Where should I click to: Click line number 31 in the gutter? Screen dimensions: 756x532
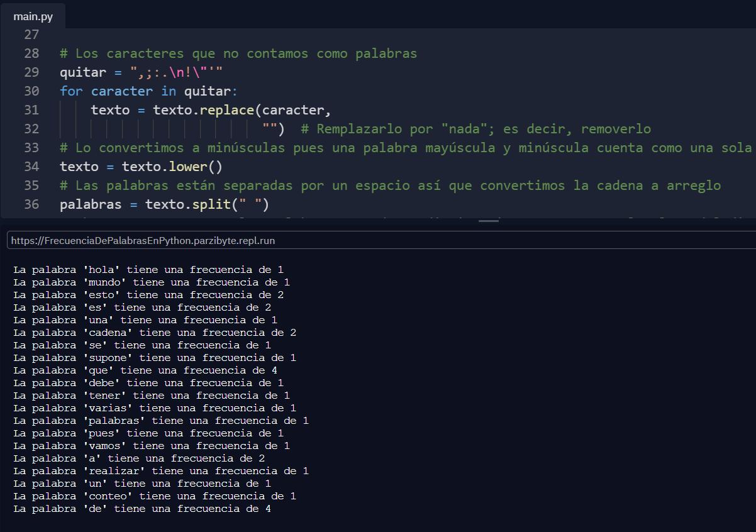31,110
